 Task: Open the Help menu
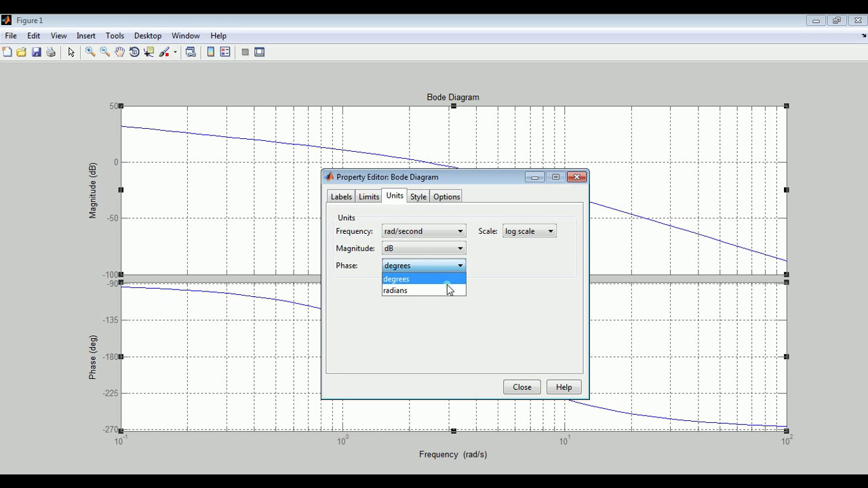(x=218, y=36)
